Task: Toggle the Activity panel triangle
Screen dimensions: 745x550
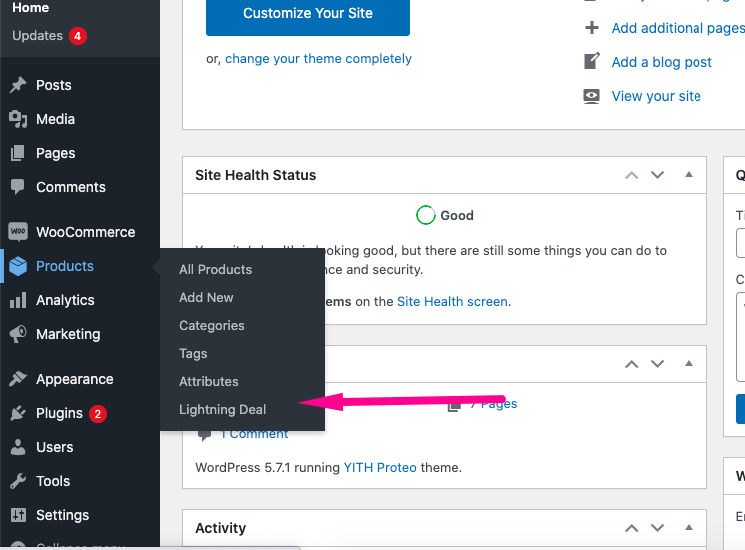Action: [688, 528]
